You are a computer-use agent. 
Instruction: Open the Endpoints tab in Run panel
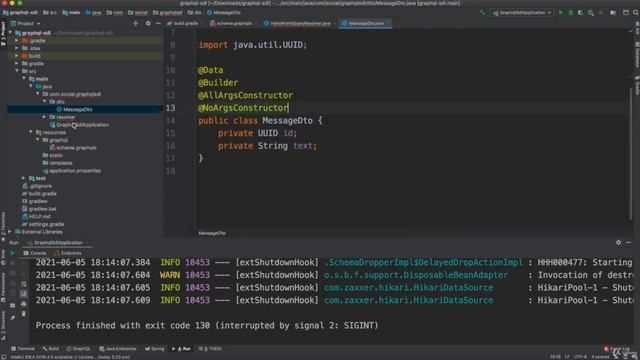tap(68, 253)
